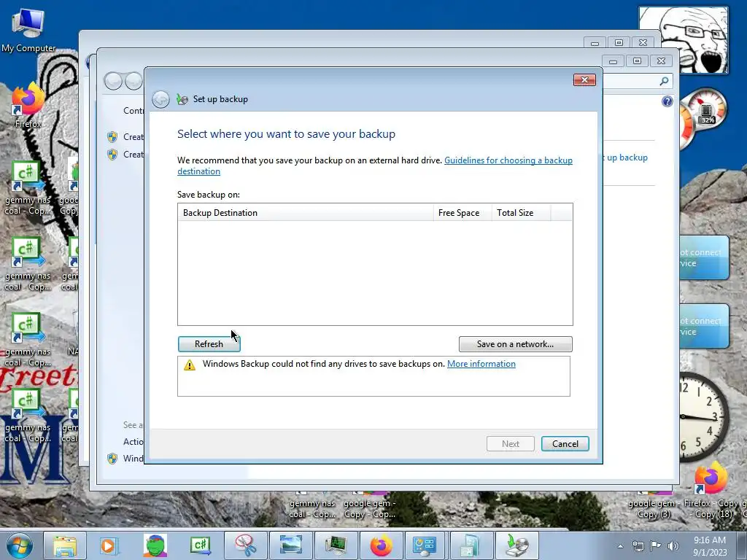Screen dimensions: 747x560
Task: Click the Set up backup title icon
Action: coord(182,99)
